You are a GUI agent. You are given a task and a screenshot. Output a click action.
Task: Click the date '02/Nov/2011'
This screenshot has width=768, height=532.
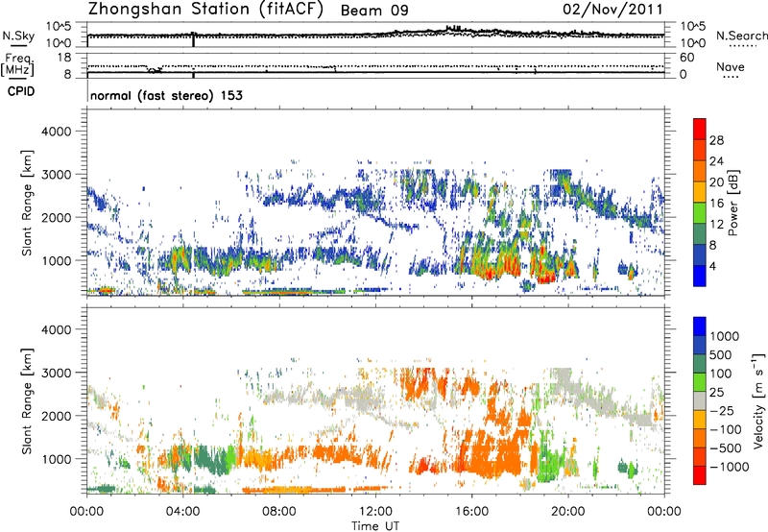pyautogui.click(x=612, y=10)
